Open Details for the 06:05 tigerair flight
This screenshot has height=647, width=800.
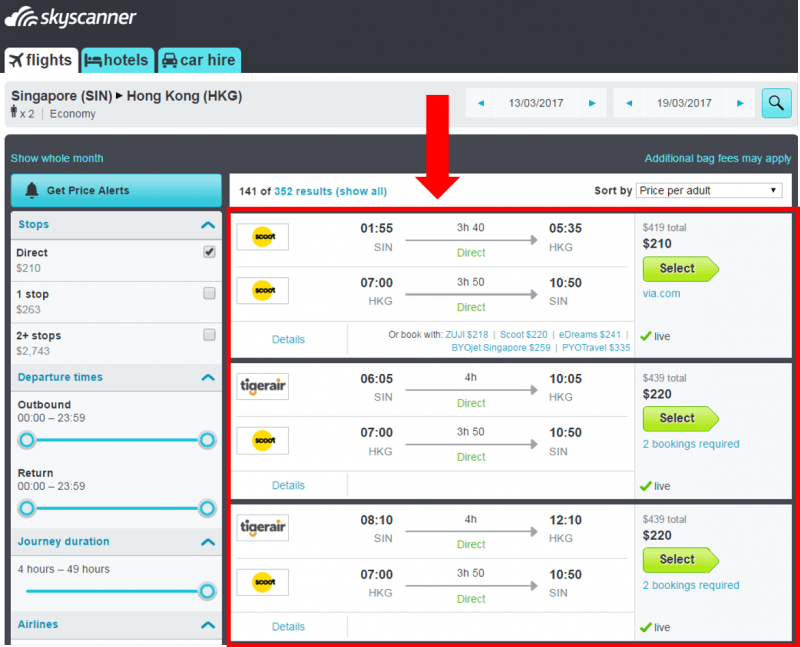tap(288, 485)
